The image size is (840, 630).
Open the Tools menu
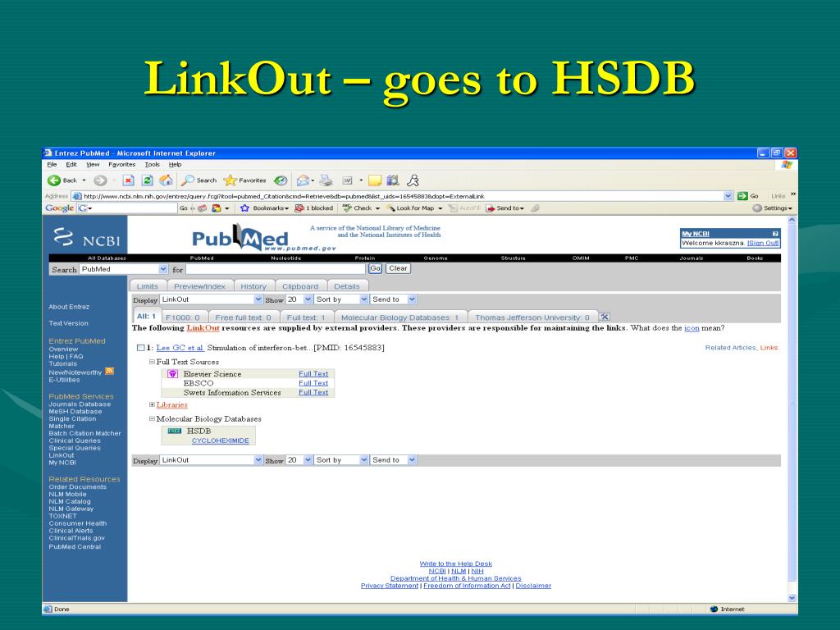[152, 164]
